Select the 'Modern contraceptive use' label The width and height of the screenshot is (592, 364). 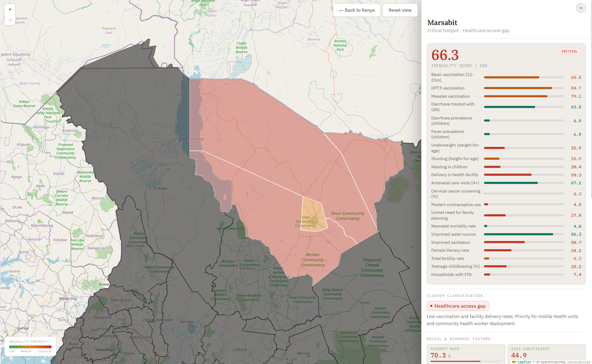pyautogui.click(x=456, y=205)
